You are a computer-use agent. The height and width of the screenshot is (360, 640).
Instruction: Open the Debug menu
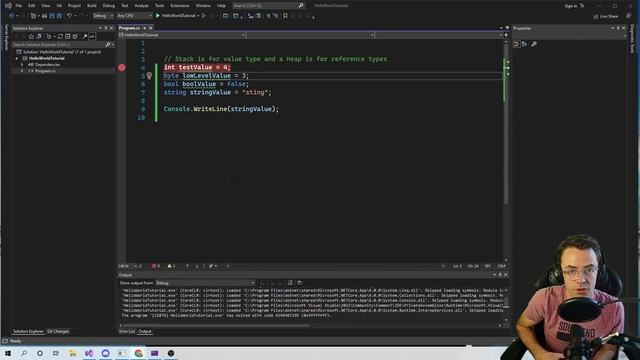coord(109,6)
